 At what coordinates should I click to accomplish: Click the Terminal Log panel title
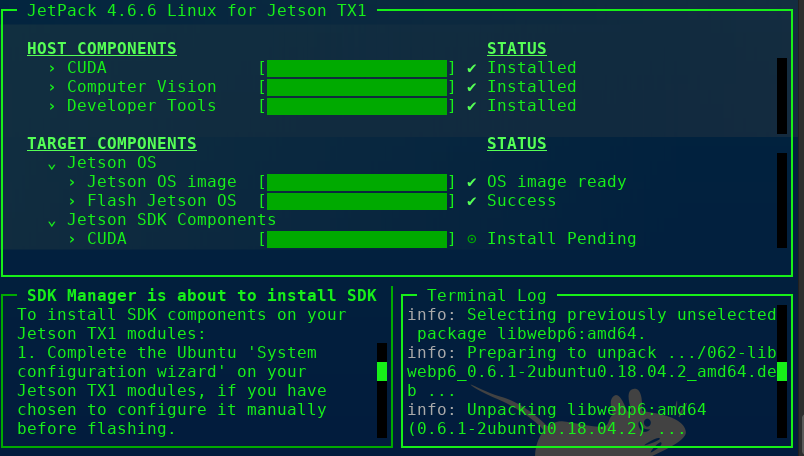[x=486, y=296]
